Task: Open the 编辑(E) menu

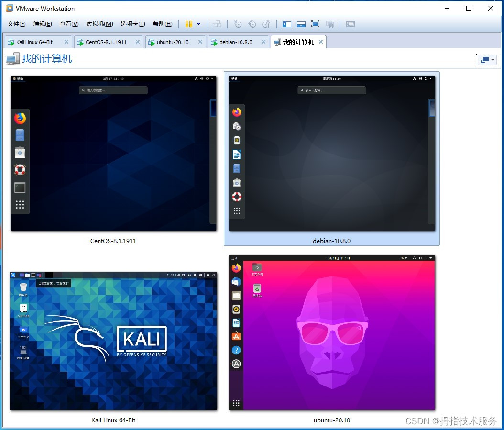Action: point(43,24)
